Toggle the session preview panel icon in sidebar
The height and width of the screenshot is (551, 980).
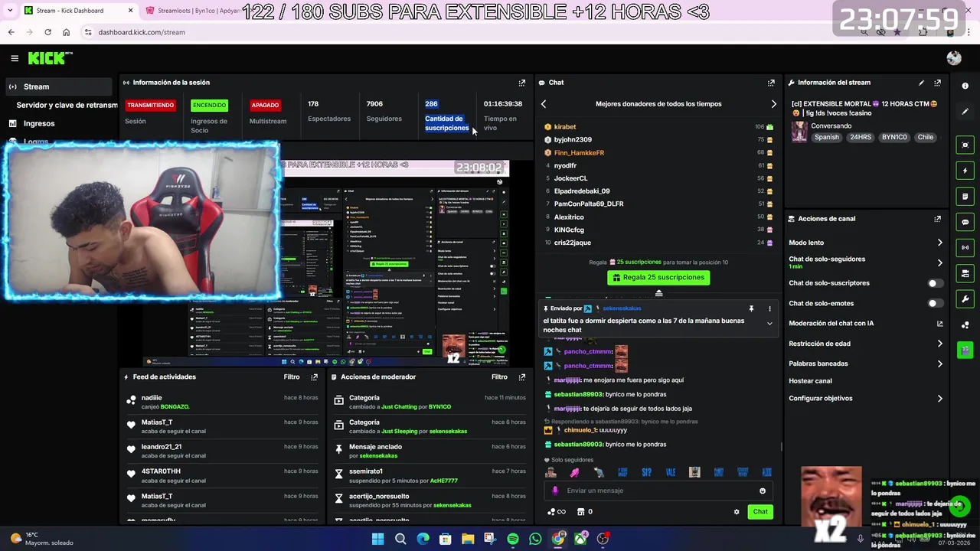pyautogui.click(x=965, y=145)
